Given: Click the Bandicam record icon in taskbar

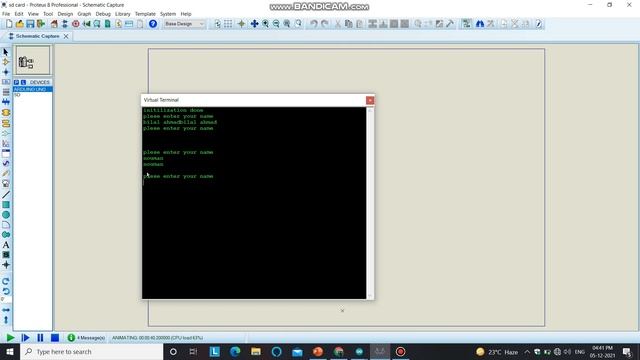Looking at the screenshot, I should coord(400,352).
